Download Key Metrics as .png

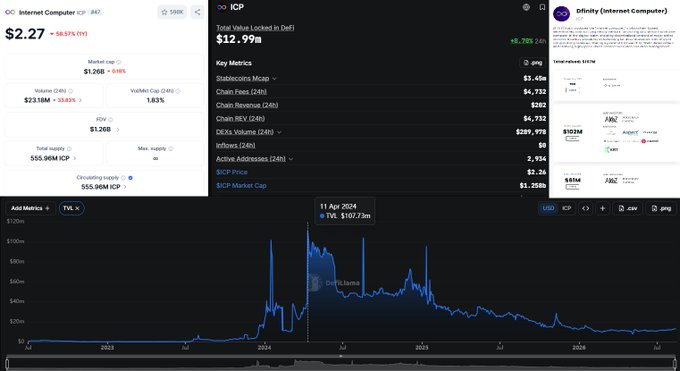coord(533,63)
